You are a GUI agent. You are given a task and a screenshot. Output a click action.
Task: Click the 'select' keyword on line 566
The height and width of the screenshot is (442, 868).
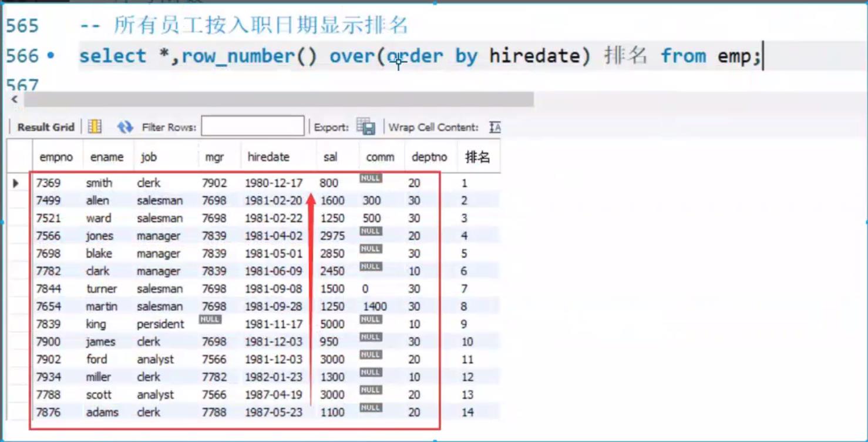(x=113, y=56)
